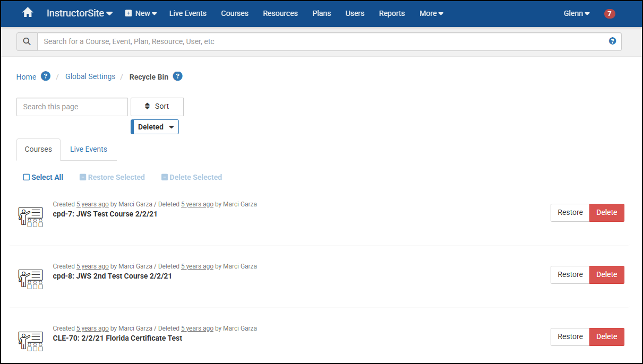The image size is (643, 364).
Task: Select the Courses tab
Action: point(38,149)
